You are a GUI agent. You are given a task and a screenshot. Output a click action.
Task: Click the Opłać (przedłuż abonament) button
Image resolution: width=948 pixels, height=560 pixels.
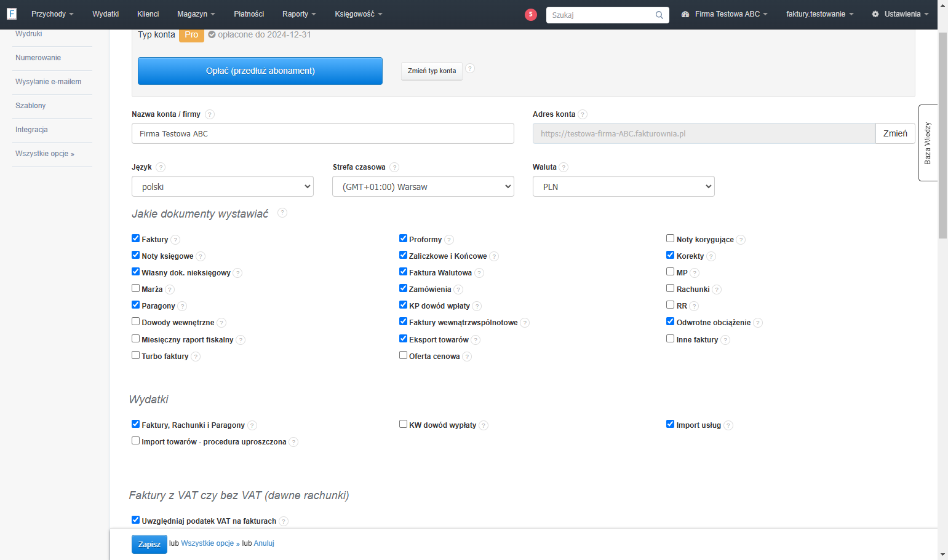coord(260,71)
